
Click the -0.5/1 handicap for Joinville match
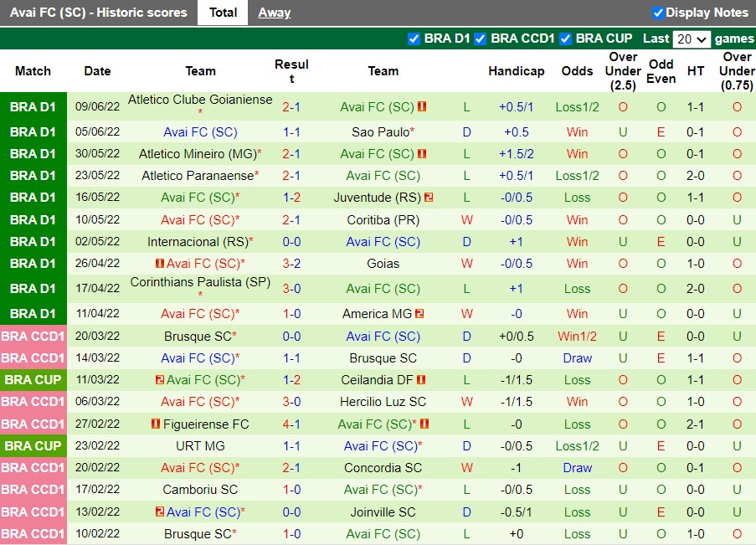click(517, 512)
